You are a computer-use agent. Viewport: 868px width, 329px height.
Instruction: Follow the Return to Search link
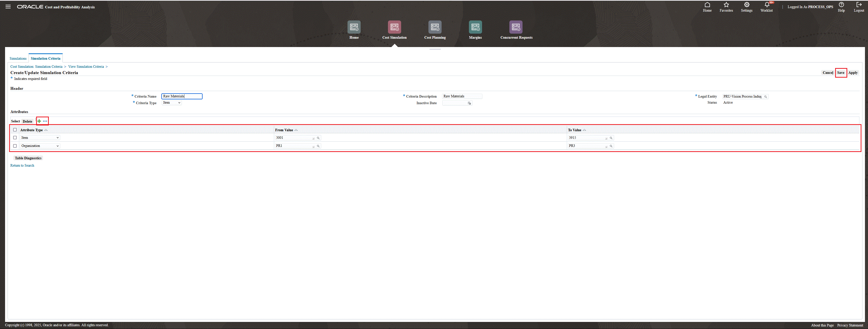(x=22, y=166)
